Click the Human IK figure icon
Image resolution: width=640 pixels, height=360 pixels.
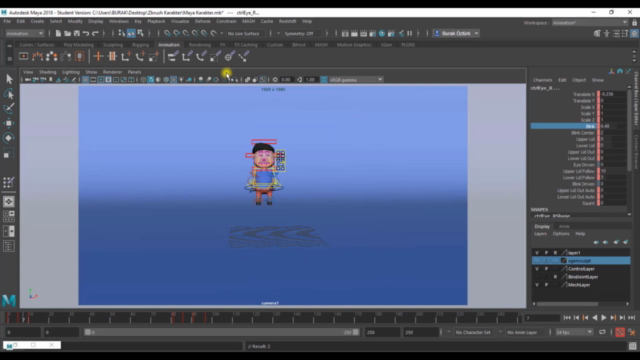[607, 33]
